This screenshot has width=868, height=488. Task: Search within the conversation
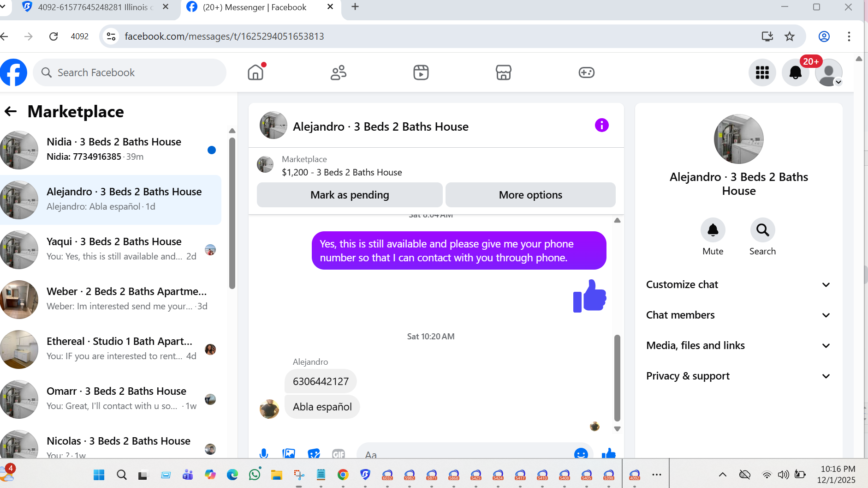(762, 230)
